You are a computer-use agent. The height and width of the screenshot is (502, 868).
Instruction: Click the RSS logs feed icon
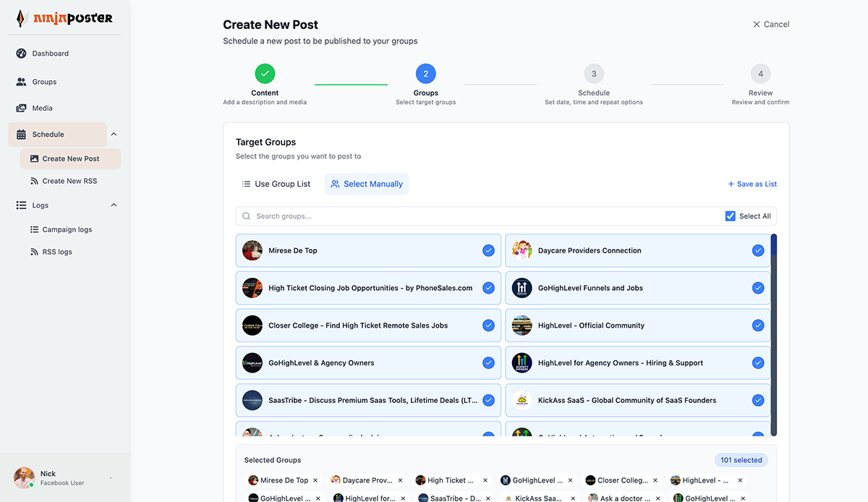34,252
